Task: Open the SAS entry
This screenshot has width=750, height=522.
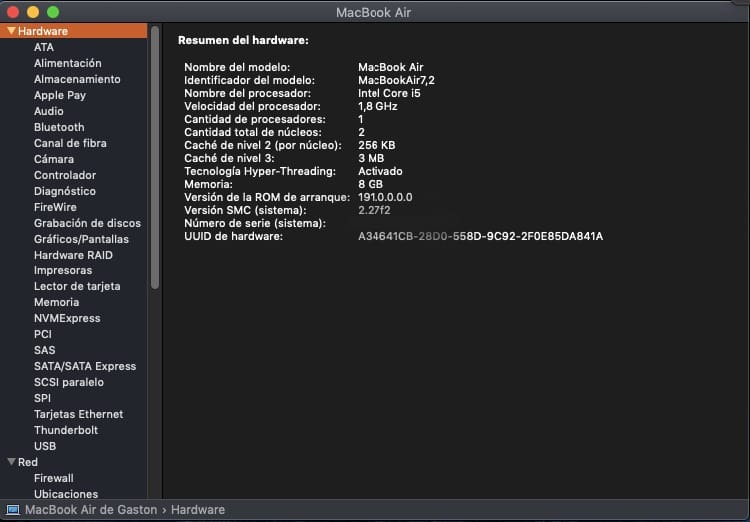Action: 44,350
